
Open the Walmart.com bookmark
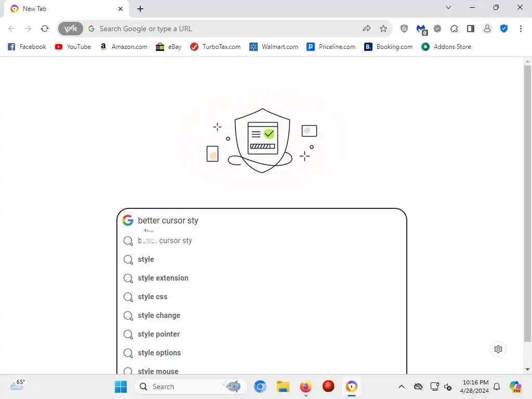pos(274,47)
